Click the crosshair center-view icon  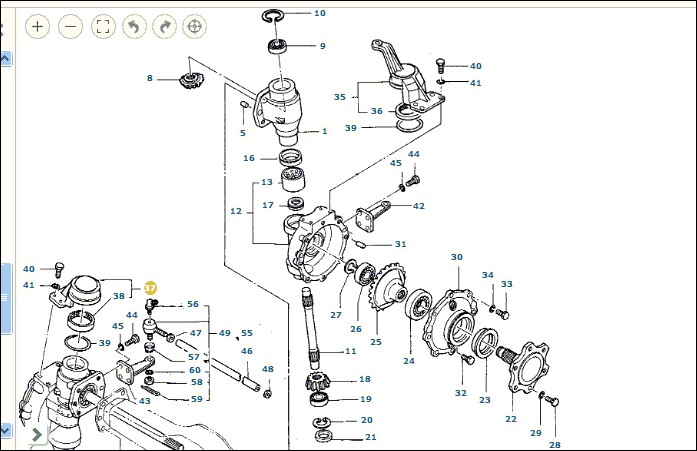[x=195, y=27]
